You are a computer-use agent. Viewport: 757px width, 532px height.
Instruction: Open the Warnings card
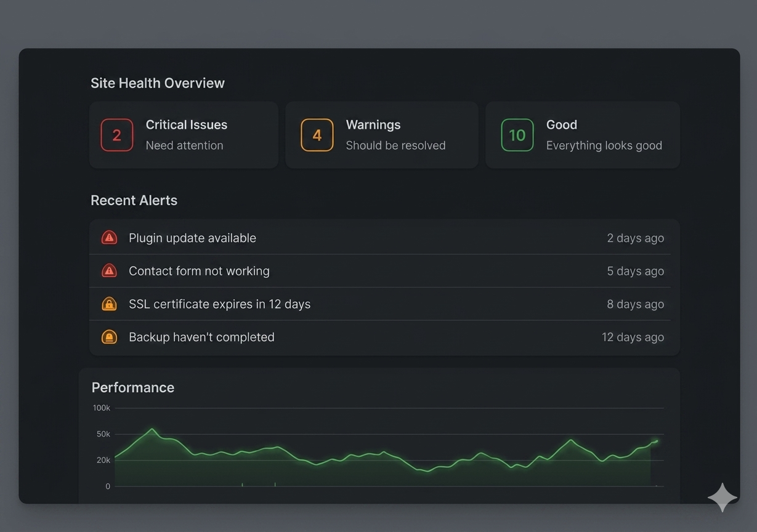click(x=382, y=135)
